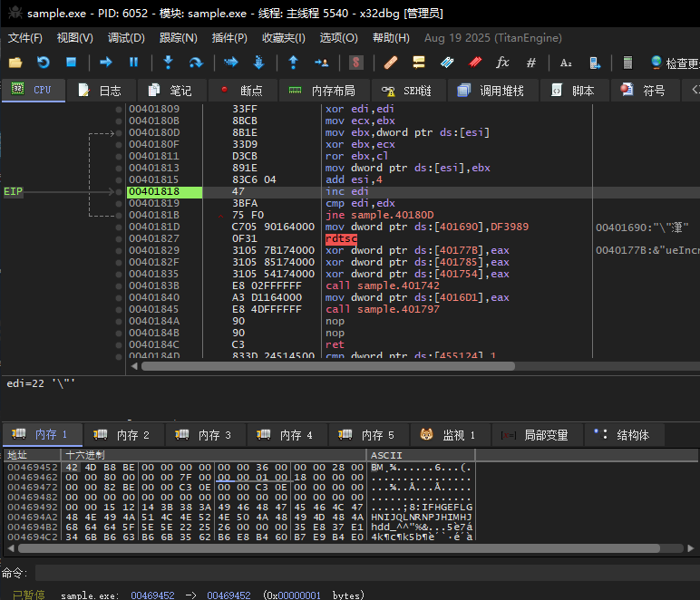This screenshot has height=600, width=700.
Task: Step over using the curved arrow icon
Action: click(x=196, y=63)
